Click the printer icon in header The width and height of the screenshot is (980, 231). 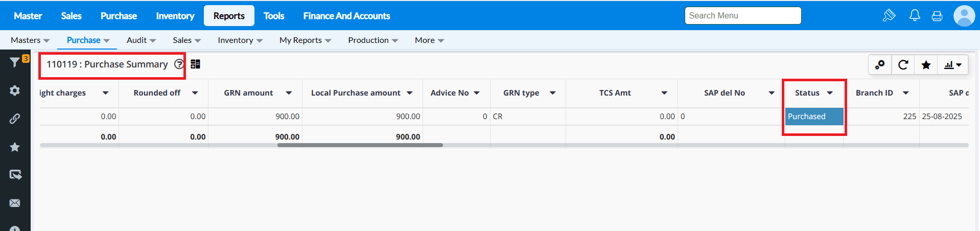click(937, 16)
